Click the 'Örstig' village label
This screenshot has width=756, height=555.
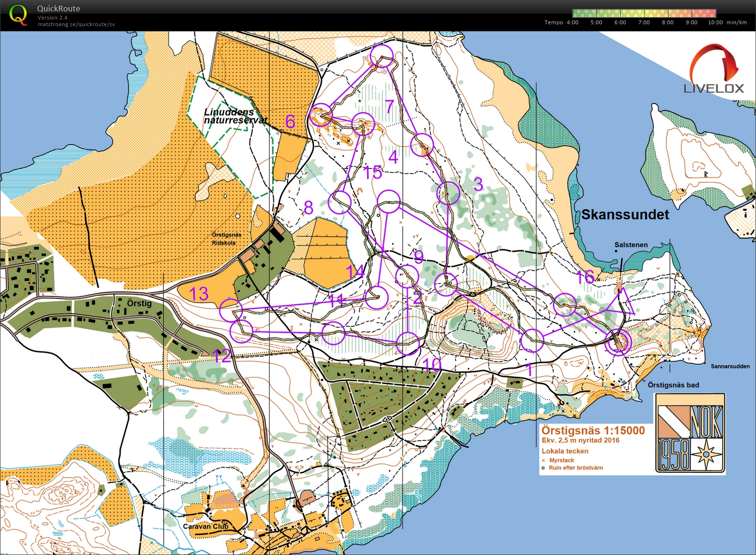pyautogui.click(x=139, y=303)
